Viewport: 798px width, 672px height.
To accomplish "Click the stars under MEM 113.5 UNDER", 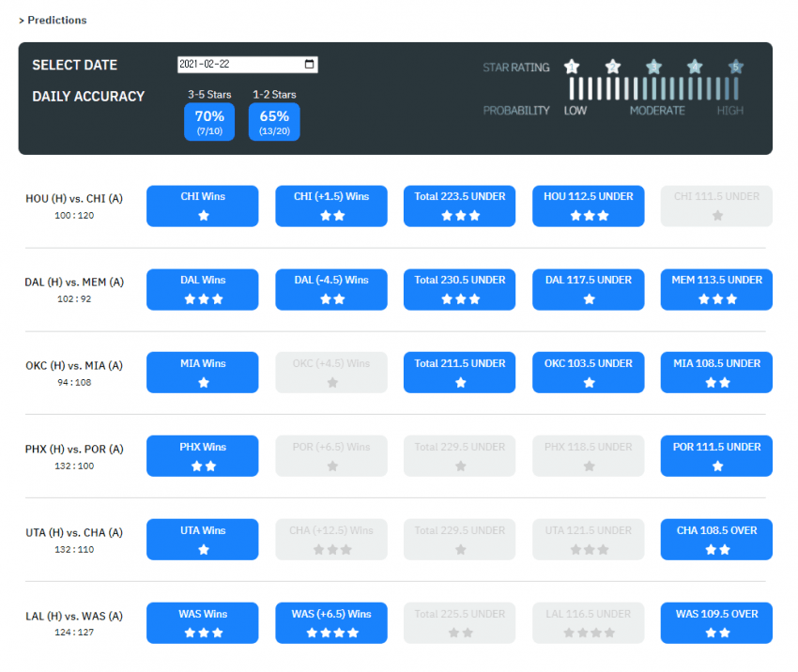I will pos(716,299).
